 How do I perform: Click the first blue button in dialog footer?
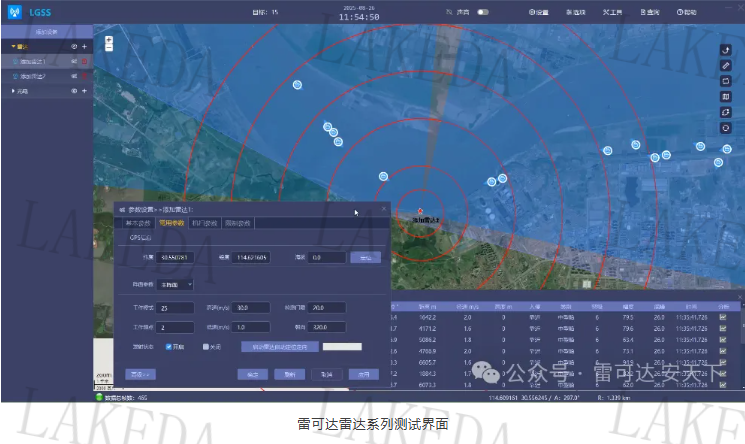click(x=253, y=375)
